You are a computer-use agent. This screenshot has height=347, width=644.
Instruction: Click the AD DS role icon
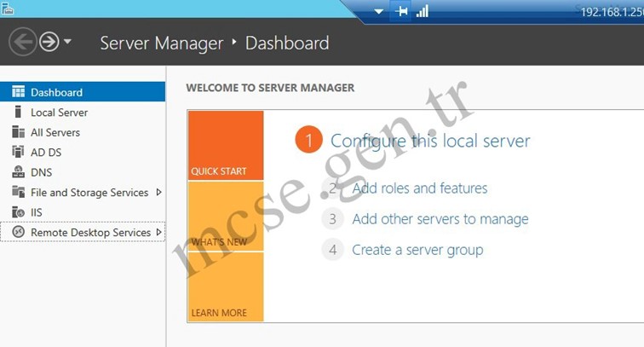point(18,152)
